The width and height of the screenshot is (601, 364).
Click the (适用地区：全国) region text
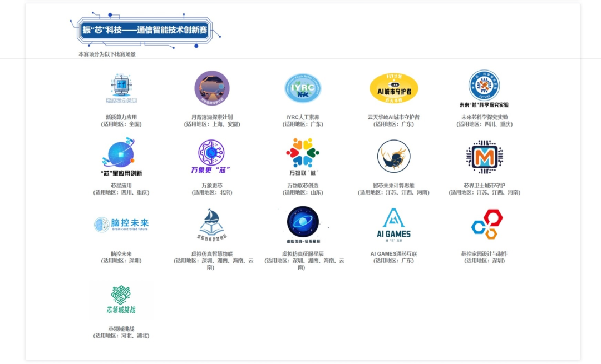coord(121,124)
